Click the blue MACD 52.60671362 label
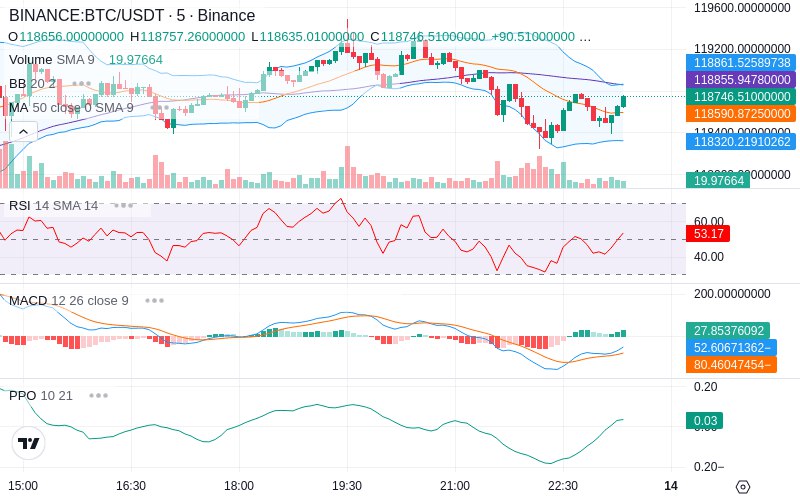 pyautogui.click(x=731, y=347)
